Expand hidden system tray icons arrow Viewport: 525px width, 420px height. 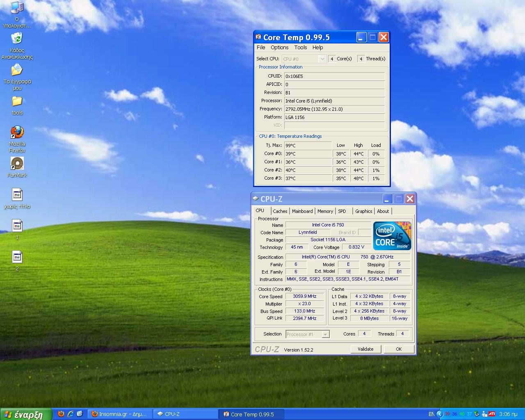pos(439,414)
